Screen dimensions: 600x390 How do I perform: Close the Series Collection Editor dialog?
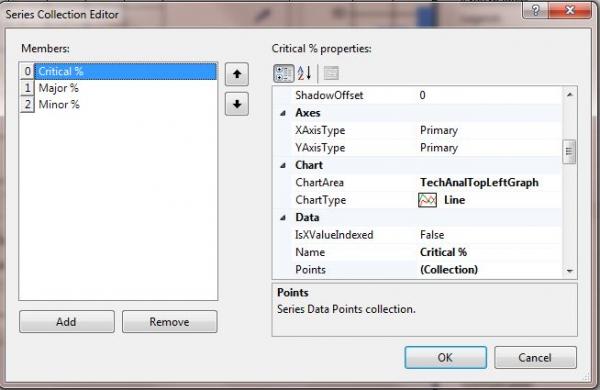[x=570, y=10]
